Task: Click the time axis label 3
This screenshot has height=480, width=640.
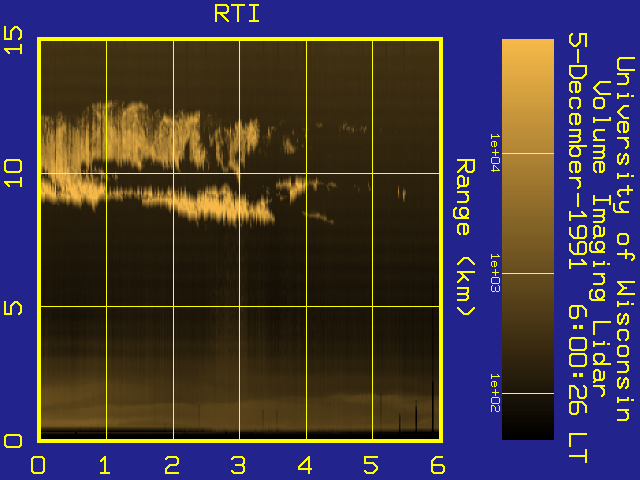Action: (x=238, y=465)
